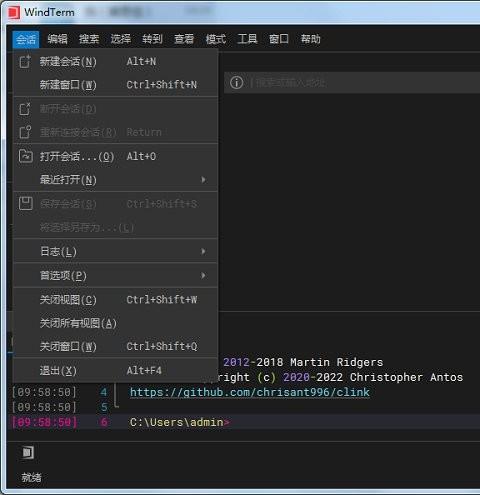
Task: Open the 帮助 menu
Action: point(311,39)
